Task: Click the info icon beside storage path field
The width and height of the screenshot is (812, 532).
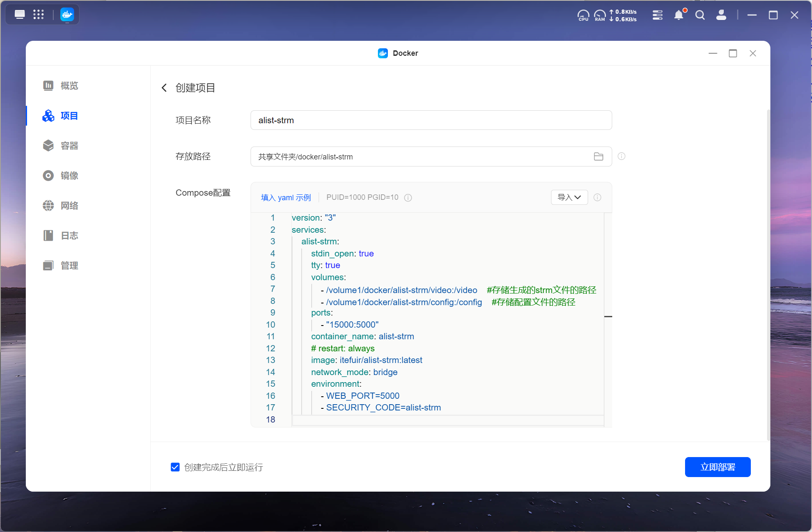Action: [621, 156]
